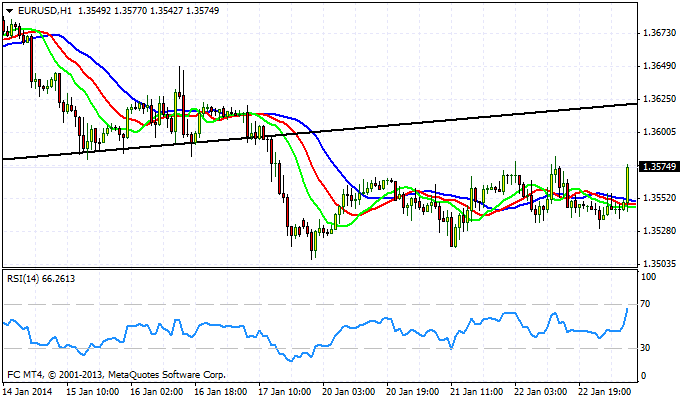
Task: Click the current price label 1.35749
Action: 659,167
